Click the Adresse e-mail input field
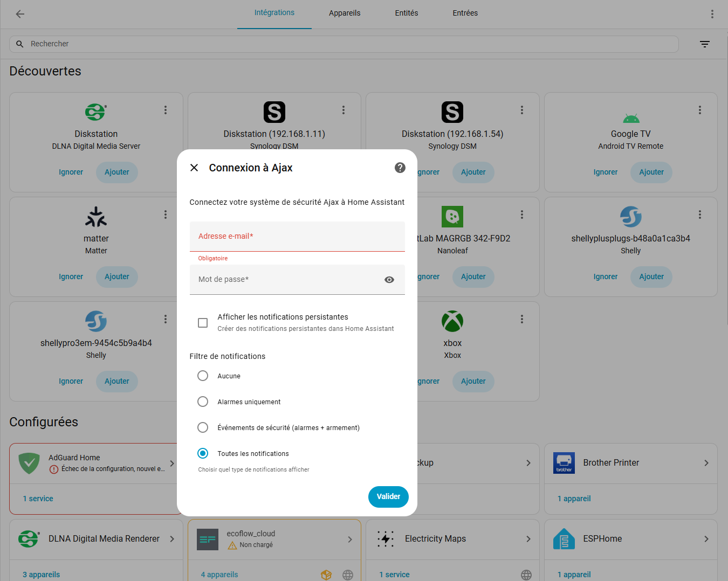 pos(297,236)
